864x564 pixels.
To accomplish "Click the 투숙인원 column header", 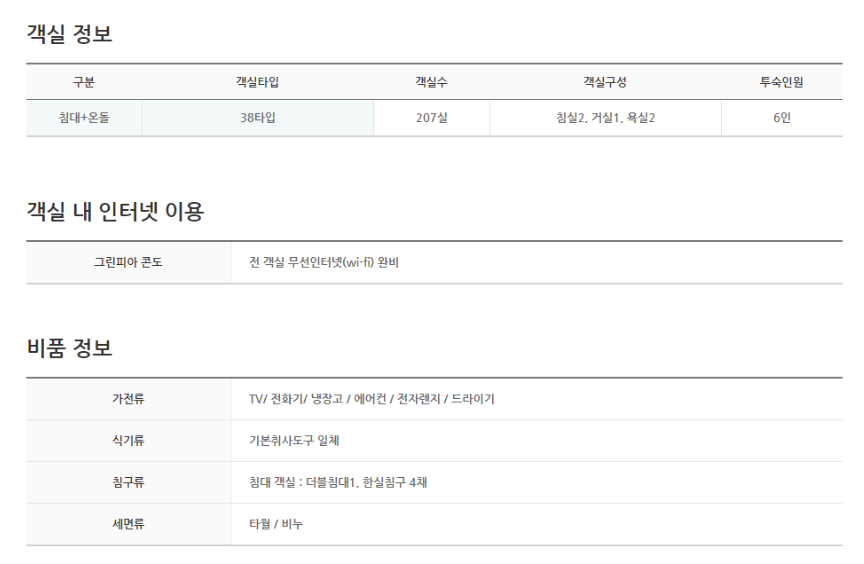I will coord(781,82).
